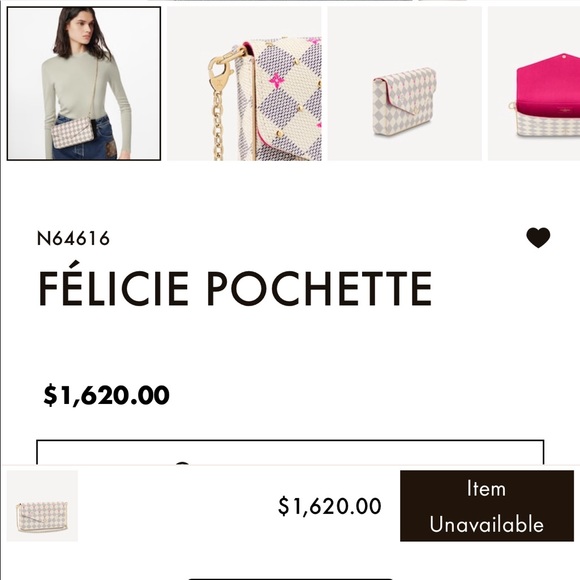Image resolution: width=580 pixels, height=580 pixels.
Task: Click the $1,620.00 price in sticky bar
Action: [329, 506]
